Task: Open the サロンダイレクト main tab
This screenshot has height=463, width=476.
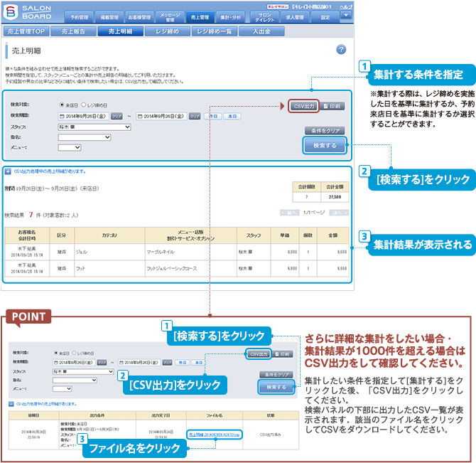Action: [x=264, y=17]
